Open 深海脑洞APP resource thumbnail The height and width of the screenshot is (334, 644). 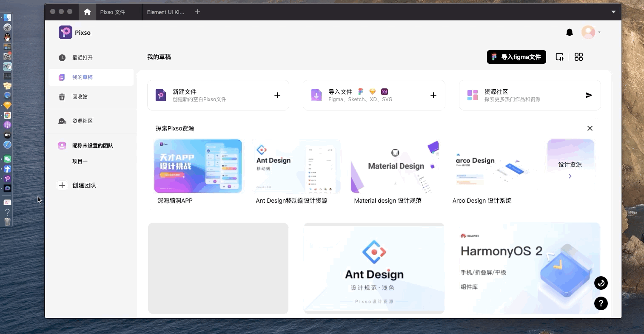198,166
